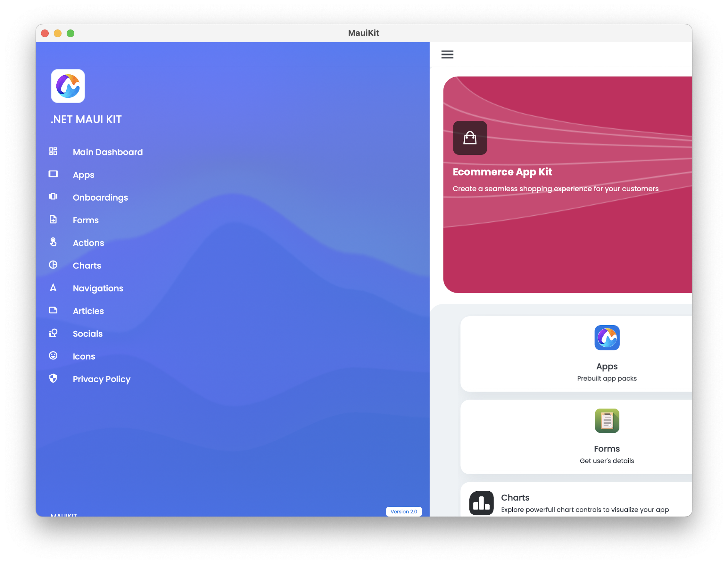This screenshot has height=564, width=728.
Task: Click the Privacy Policy shield icon
Action: tap(53, 378)
